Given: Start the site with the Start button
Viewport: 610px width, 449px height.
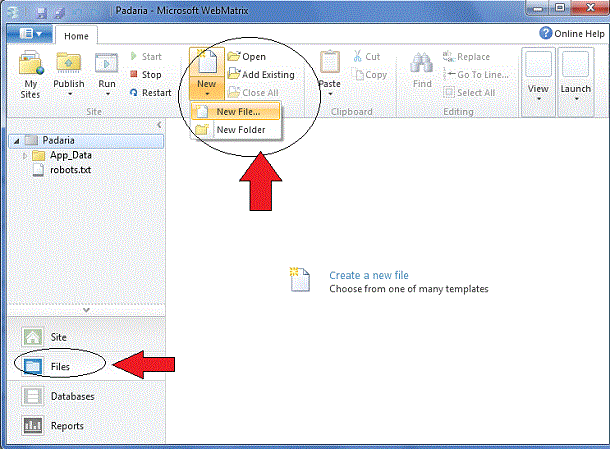Looking at the screenshot, I should 146,56.
